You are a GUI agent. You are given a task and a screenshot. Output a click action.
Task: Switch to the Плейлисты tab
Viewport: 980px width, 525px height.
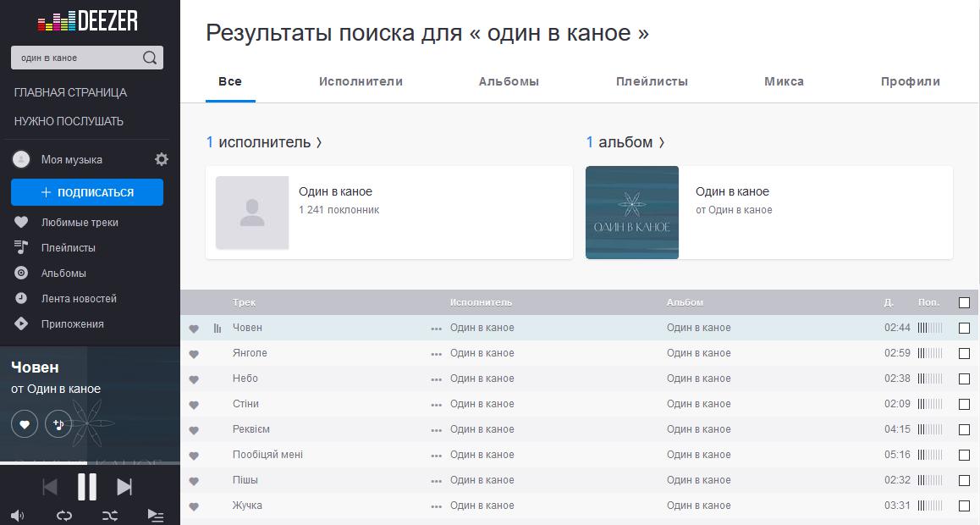(652, 81)
